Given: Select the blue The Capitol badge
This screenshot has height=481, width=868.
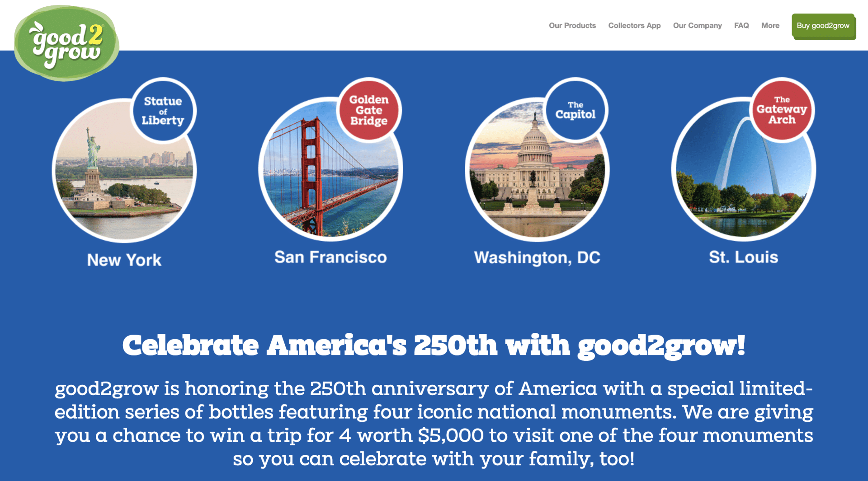Looking at the screenshot, I should pos(575,110).
